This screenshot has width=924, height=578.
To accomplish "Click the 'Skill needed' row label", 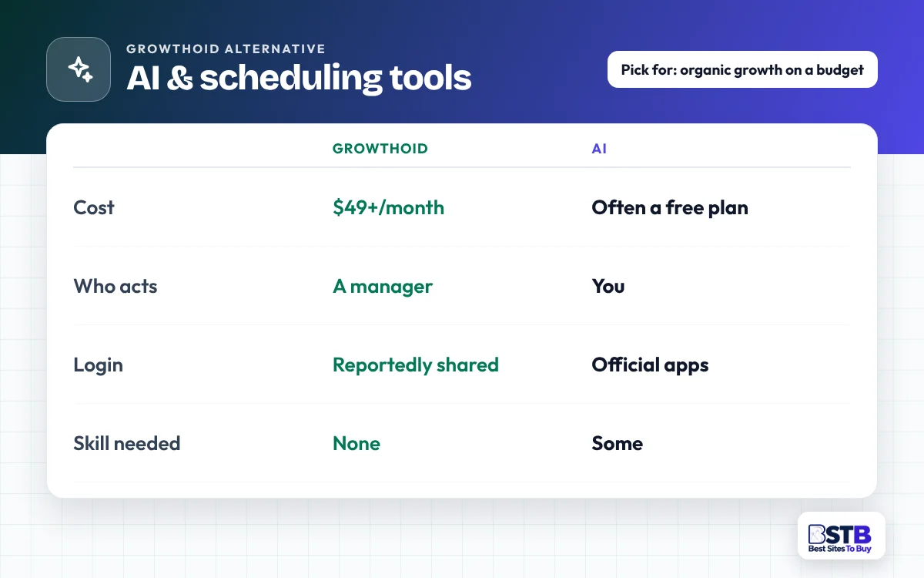I will point(127,443).
